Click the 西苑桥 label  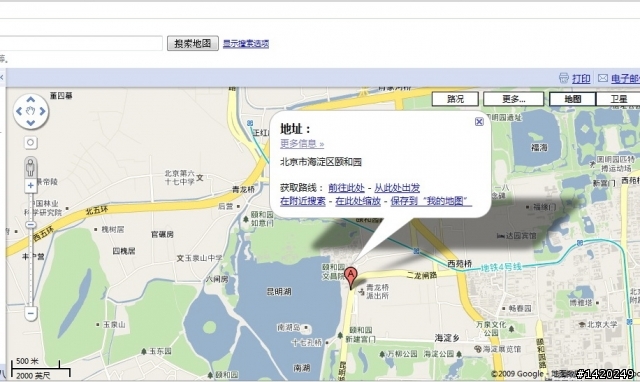460,264
